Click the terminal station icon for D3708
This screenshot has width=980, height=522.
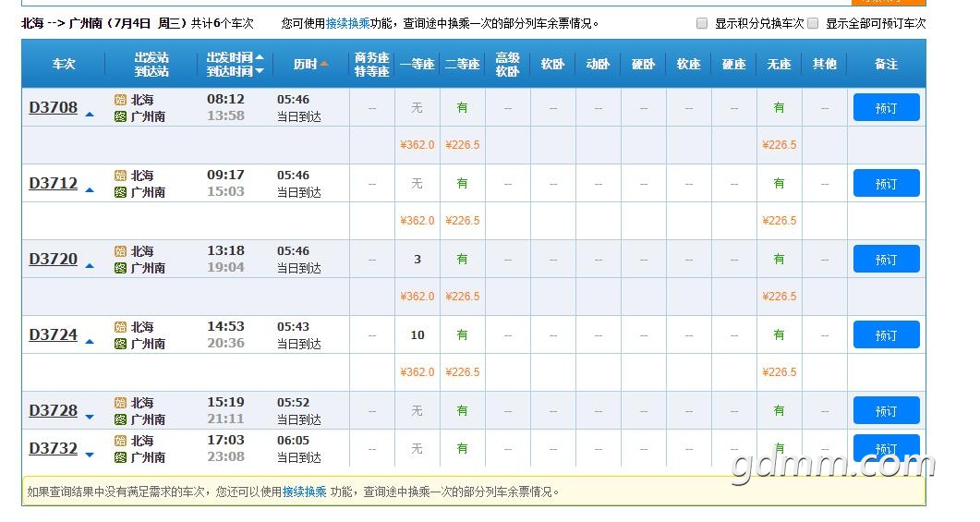pos(120,116)
